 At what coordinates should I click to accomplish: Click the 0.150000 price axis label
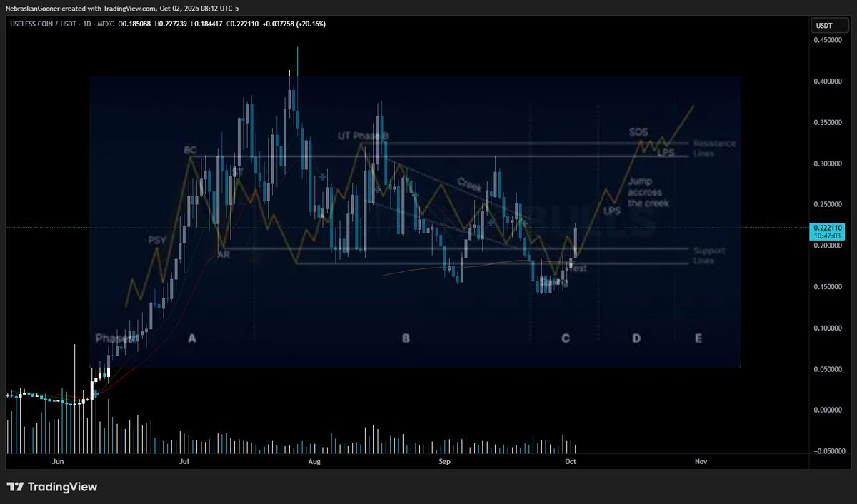[x=829, y=287]
